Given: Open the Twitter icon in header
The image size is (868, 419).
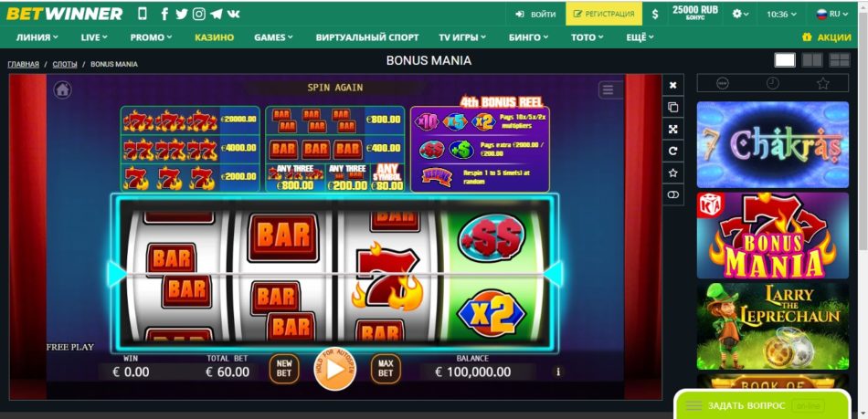Looking at the screenshot, I should pos(182,15).
